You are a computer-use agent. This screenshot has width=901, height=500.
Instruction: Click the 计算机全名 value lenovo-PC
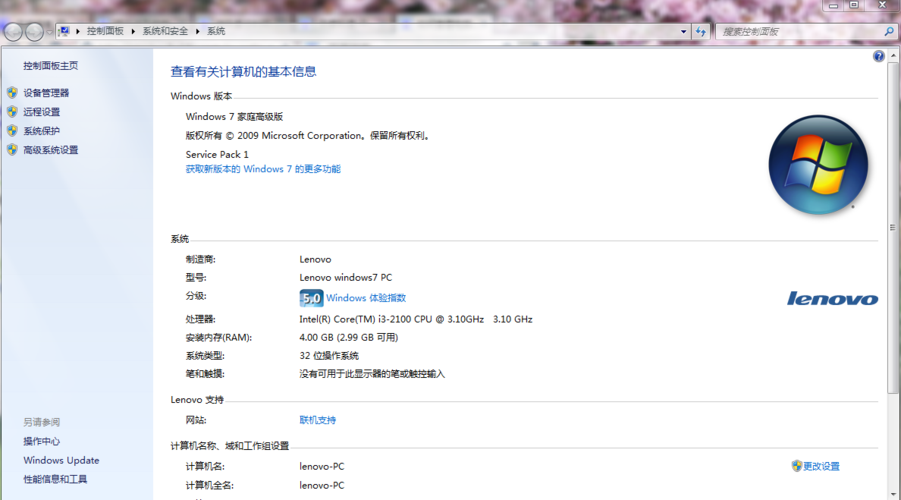pos(322,485)
